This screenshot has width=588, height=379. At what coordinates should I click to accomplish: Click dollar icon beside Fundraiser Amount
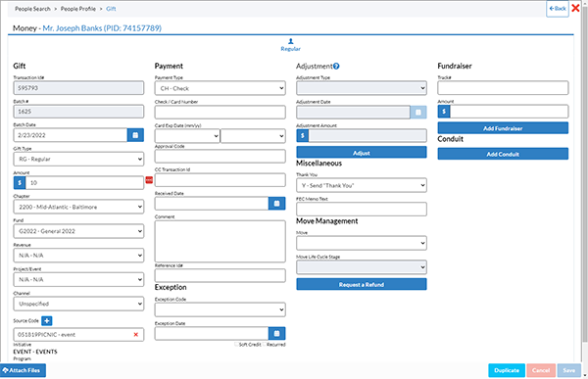pyautogui.click(x=444, y=112)
